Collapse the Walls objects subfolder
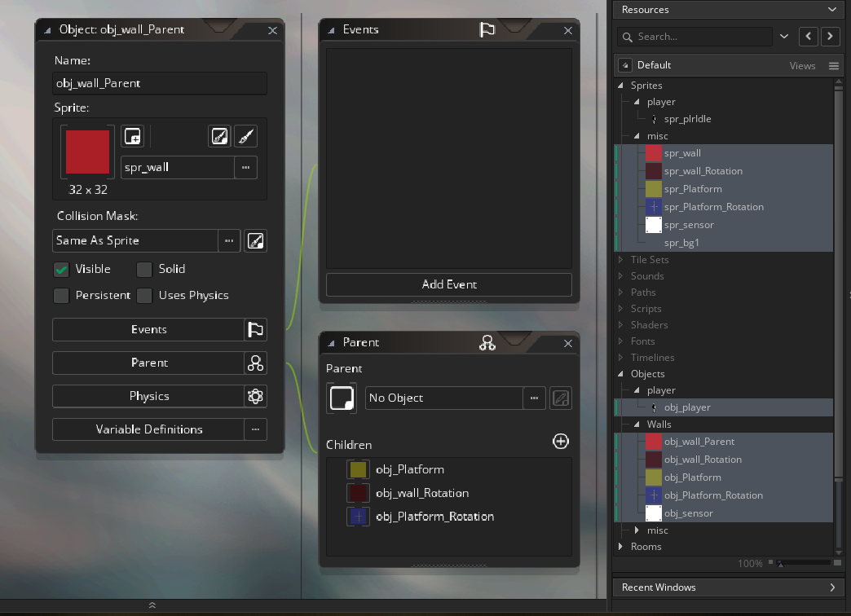 [x=637, y=424]
